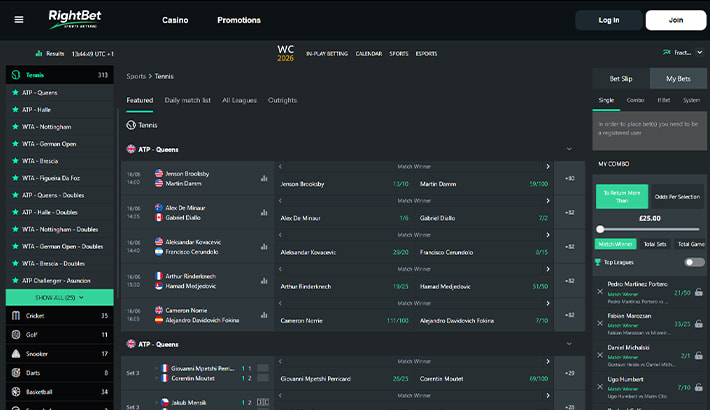The width and height of the screenshot is (710, 410).
Task: Open the hamburger menu icon
Action: 19,19
